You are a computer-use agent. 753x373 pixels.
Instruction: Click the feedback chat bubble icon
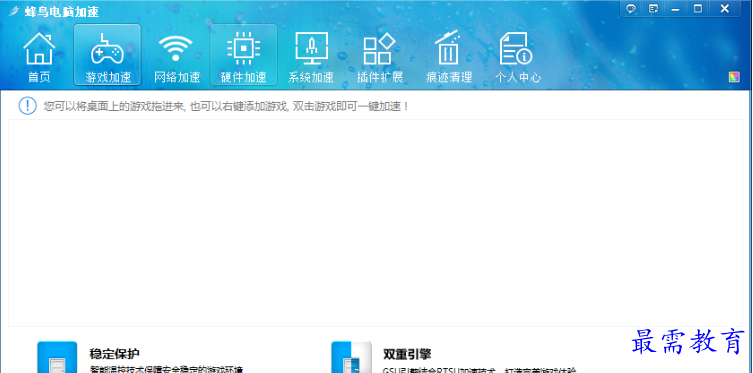631,9
